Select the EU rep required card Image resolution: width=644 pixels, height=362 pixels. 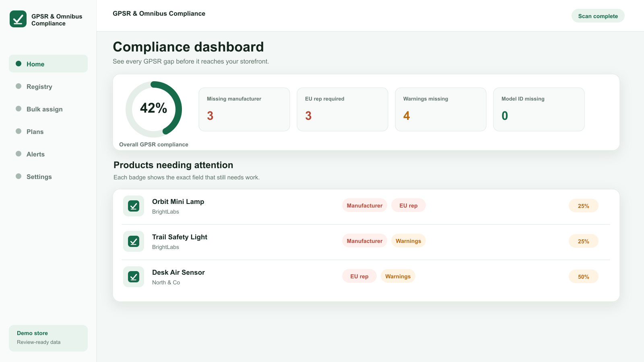tap(343, 109)
